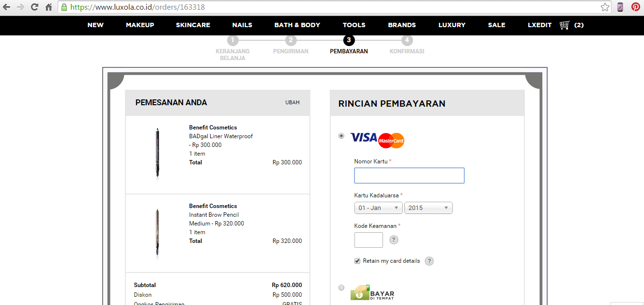Click the help icon beside Retain my card details
644x305 pixels.
click(x=429, y=261)
